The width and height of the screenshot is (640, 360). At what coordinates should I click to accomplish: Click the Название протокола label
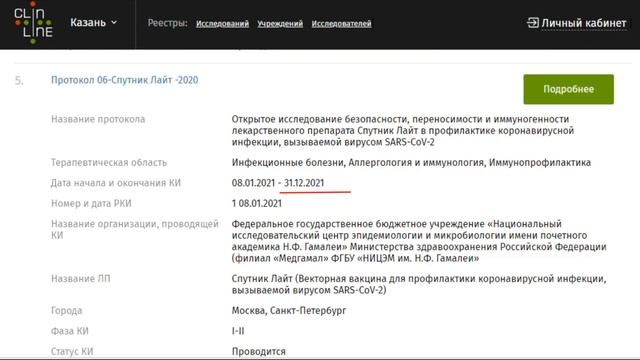98,119
